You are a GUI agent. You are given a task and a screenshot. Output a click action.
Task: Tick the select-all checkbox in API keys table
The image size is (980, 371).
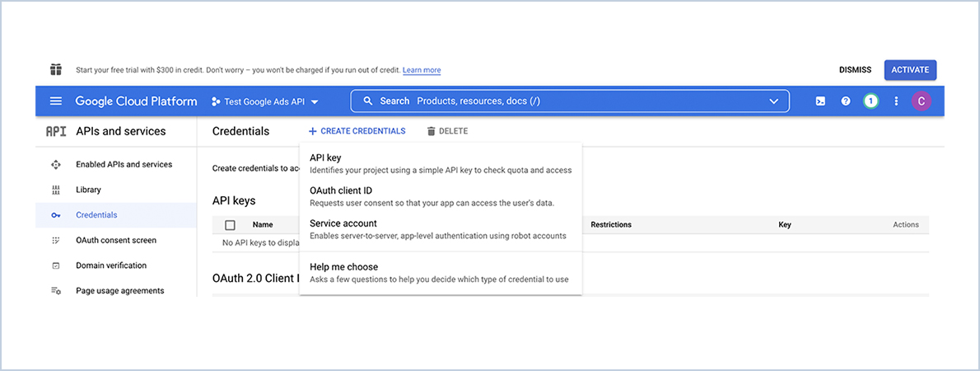pyautogui.click(x=230, y=225)
